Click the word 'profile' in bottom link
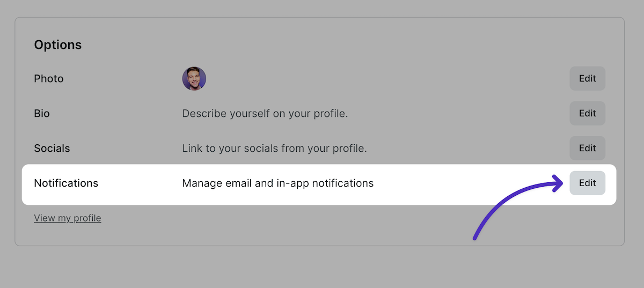This screenshot has width=644, height=288. tap(87, 218)
